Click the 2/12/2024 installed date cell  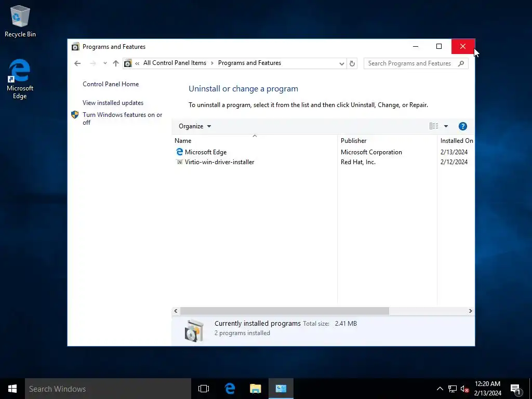[x=454, y=162]
